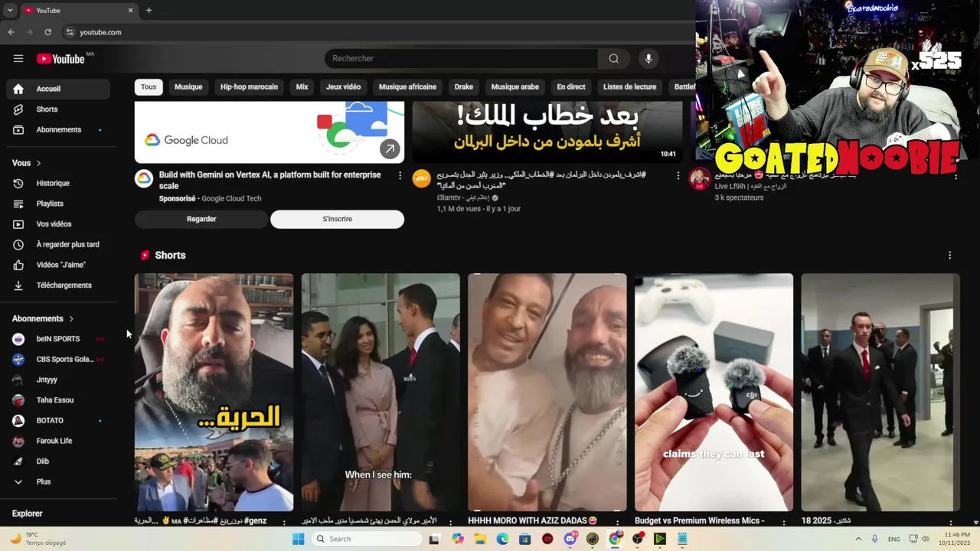The height and width of the screenshot is (551, 980).
Task: Click the Windows taskbar Search box
Action: click(367, 539)
